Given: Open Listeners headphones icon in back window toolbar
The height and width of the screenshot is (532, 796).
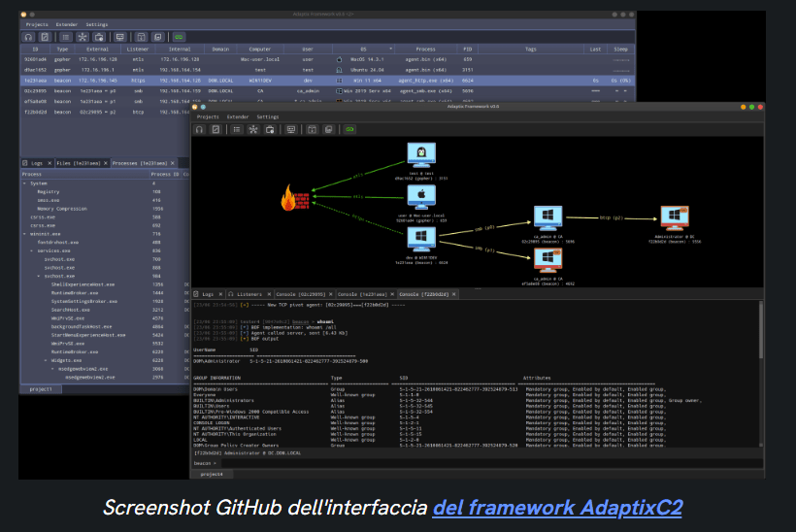Looking at the screenshot, I should coord(28,37).
